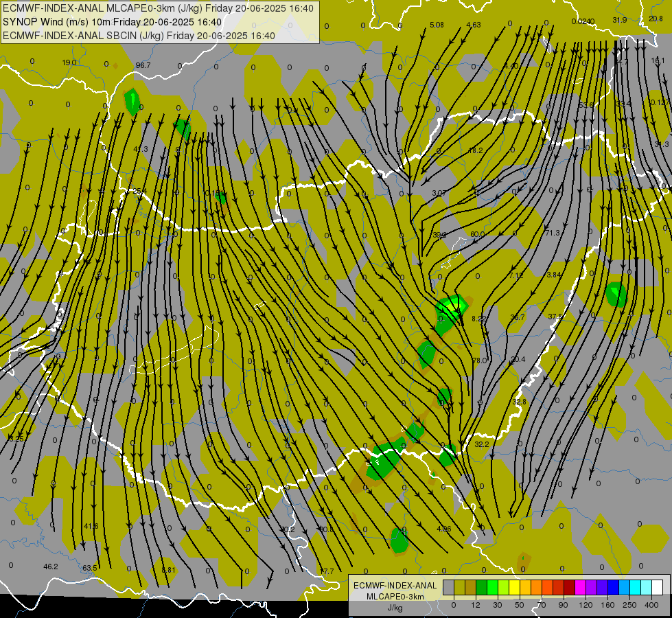Viewport: 672px width, 618px height.
Task: Pick the dark red legend swatch
Action: pos(570,587)
